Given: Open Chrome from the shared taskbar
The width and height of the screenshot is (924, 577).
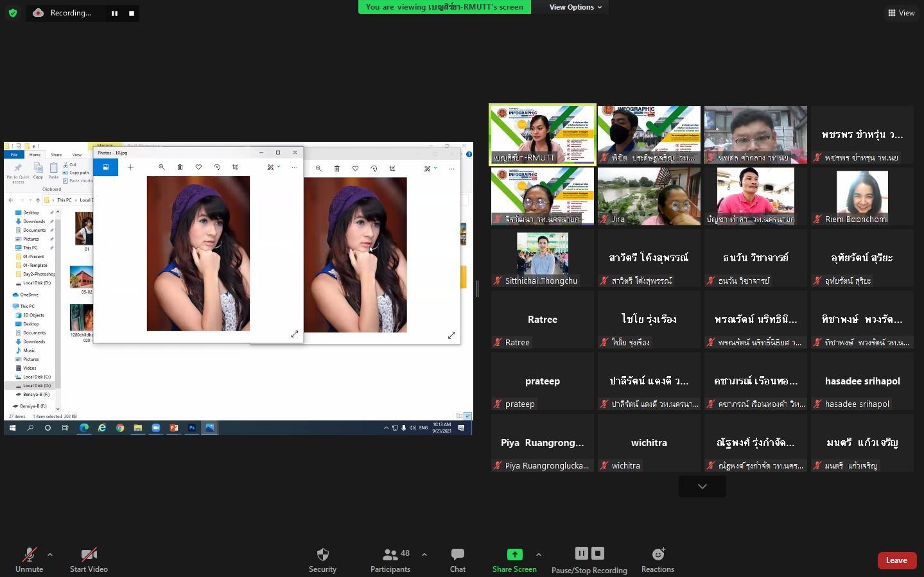Looking at the screenshot, I should (x=120, y=427).
